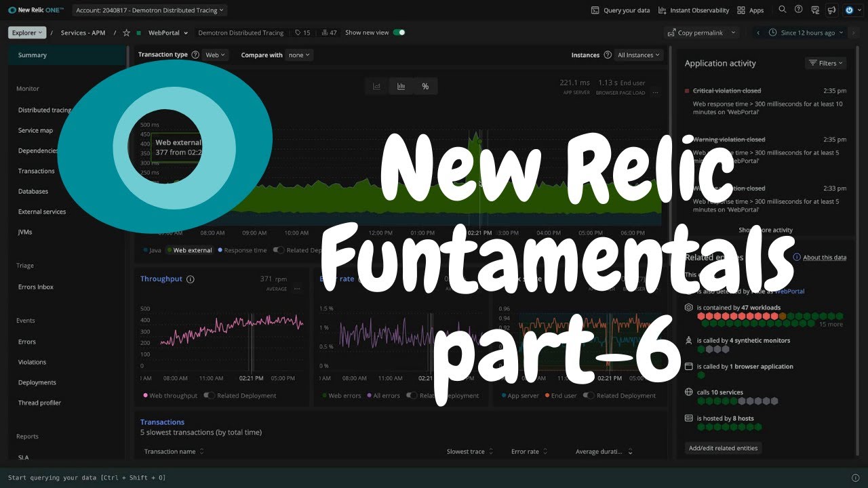This screenshot has width=868, height=488.
Task: Click Instances help icon
Action: click(x=607, y=55)
